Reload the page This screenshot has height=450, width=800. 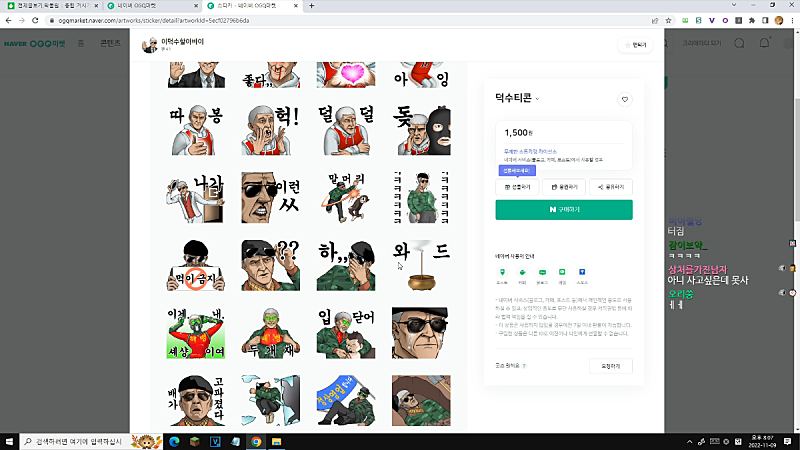[35, 20]
